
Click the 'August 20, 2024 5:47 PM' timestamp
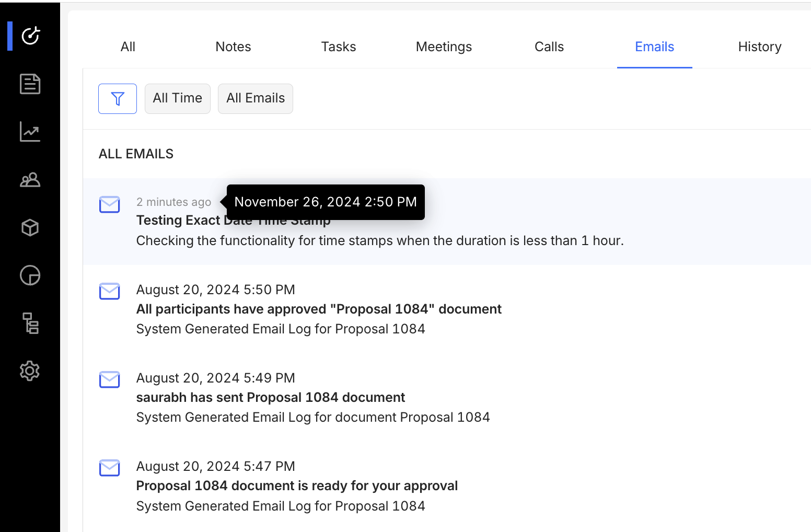tap(216, 467)
